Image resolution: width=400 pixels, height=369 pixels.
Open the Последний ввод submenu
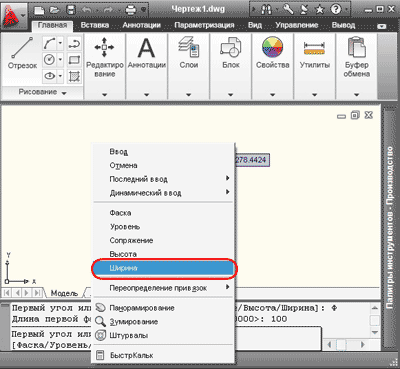pyautogui.click(x=163, y=179)
